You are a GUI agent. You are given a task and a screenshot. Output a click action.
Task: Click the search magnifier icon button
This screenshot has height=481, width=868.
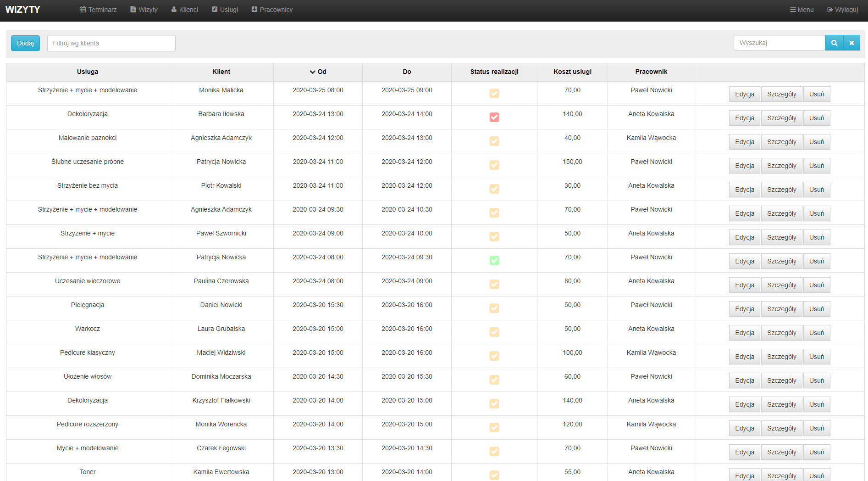pos(834,43)
